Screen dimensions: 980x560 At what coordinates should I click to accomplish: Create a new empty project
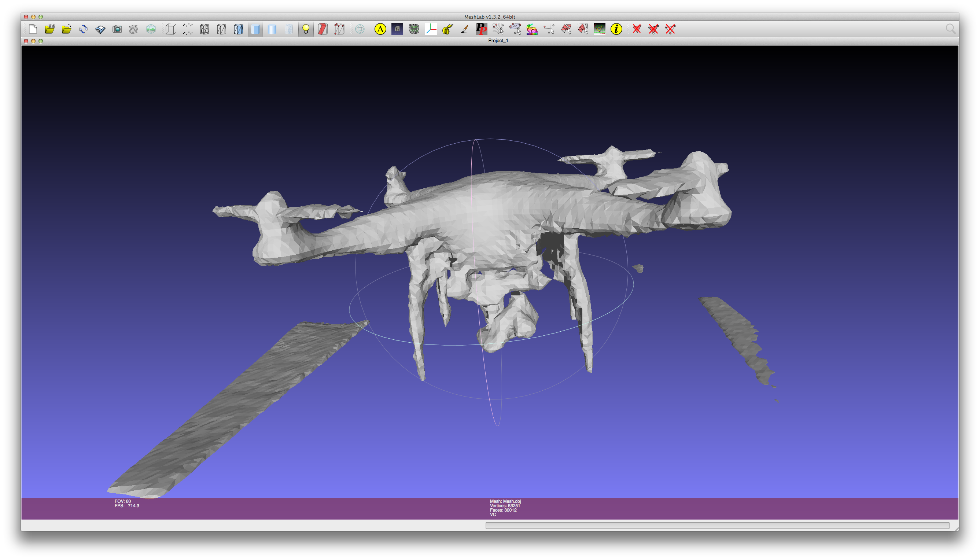pyautogui.click(x=33, y=29)
